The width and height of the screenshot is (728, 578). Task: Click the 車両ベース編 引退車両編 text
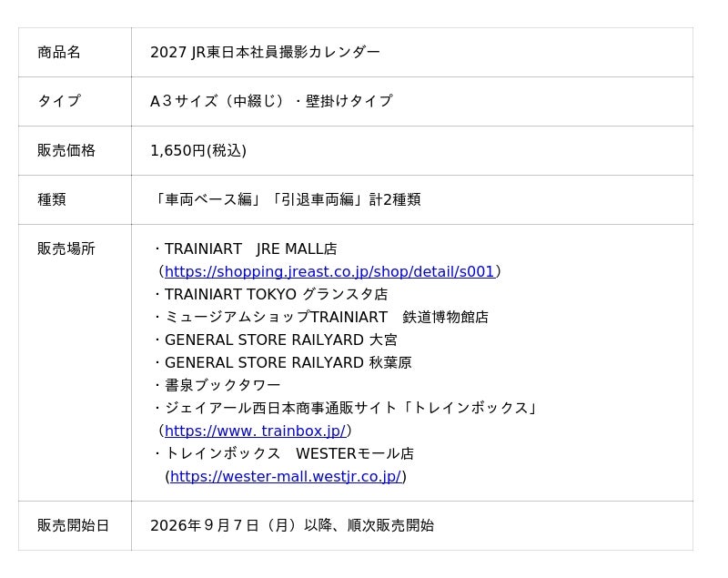point(286,199)
